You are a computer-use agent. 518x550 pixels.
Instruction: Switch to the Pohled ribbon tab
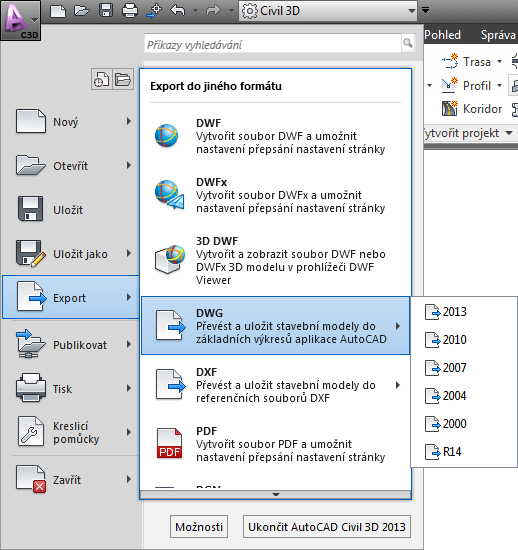(x=442, y=35)
